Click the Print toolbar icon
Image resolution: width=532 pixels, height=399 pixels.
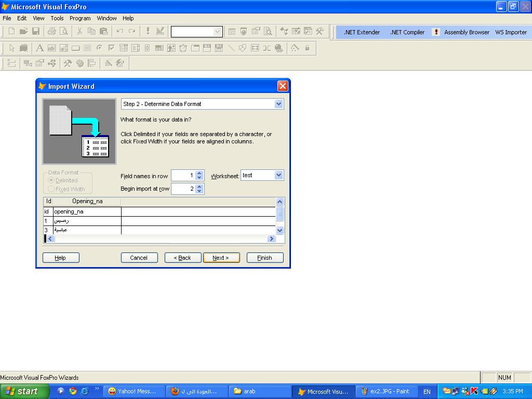(51, 31)
